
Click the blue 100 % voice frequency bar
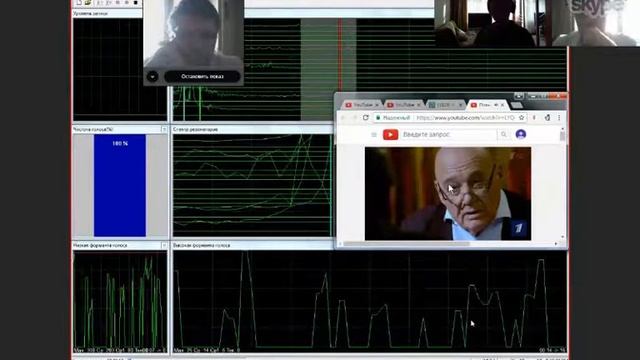coord(120,185)
